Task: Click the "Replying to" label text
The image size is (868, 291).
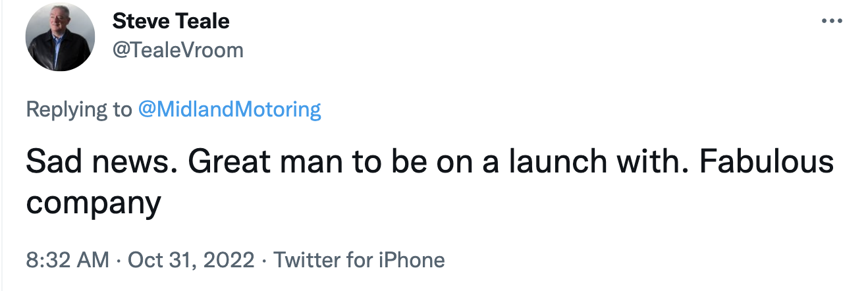Action: pos(78,109)
